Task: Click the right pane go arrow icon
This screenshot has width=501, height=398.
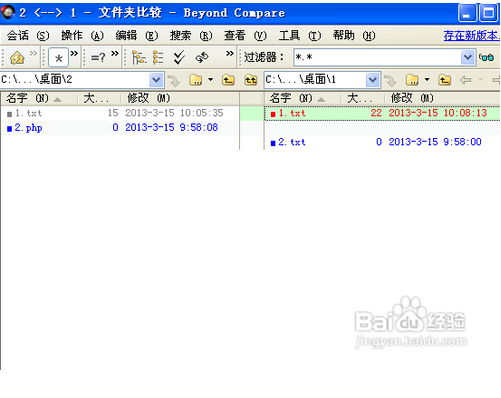Action: [390, 80]
